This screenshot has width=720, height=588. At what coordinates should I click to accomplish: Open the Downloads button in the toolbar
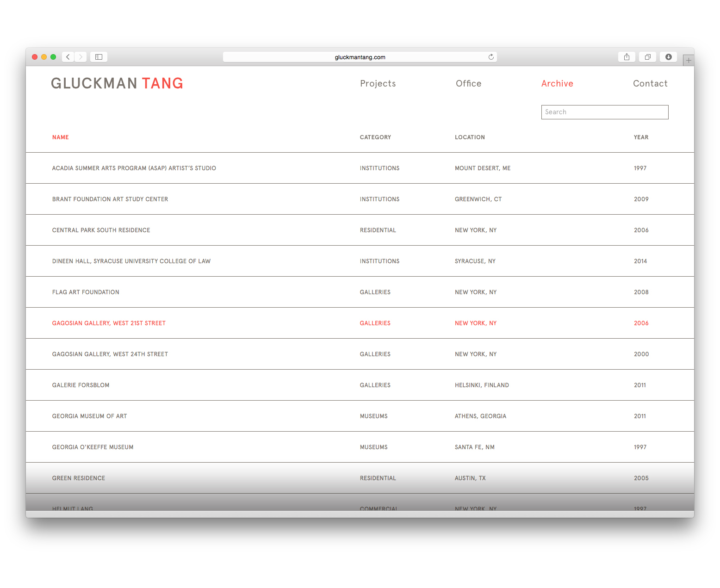[x=668, y=57]
